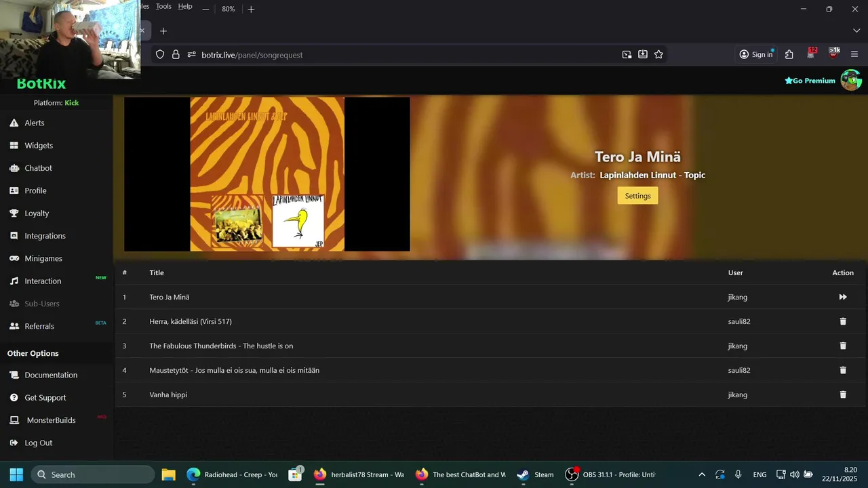The height and width of the screenshot is (488, 868).
Task: Open the Interaction music section
Action: coord(43,281)
